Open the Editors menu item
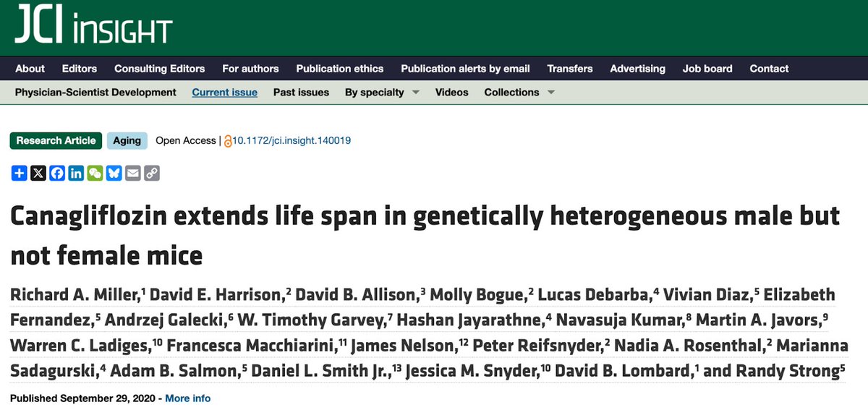The height and width of the screenshot is (410, 868). tap(80, 69)
